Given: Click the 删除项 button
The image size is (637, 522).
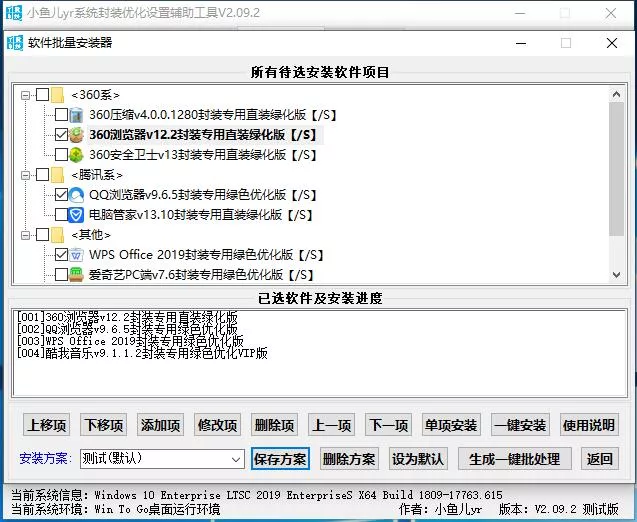Looking at the screenshot, I should pyautogui.click(x=274, y=425).
